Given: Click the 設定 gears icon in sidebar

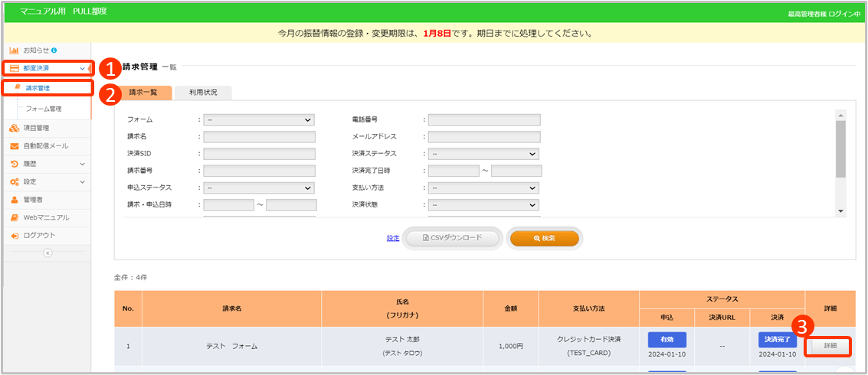Looking at the screenshot, I should click(x=15, y=181).
